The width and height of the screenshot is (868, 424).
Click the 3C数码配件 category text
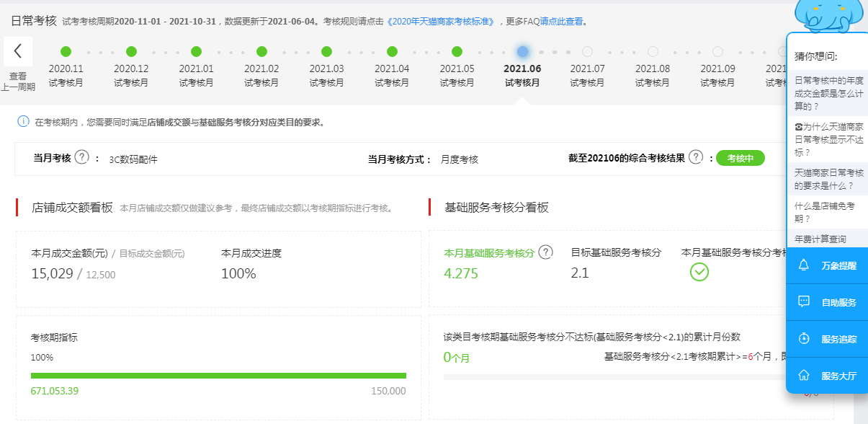[x=133, y=159]
